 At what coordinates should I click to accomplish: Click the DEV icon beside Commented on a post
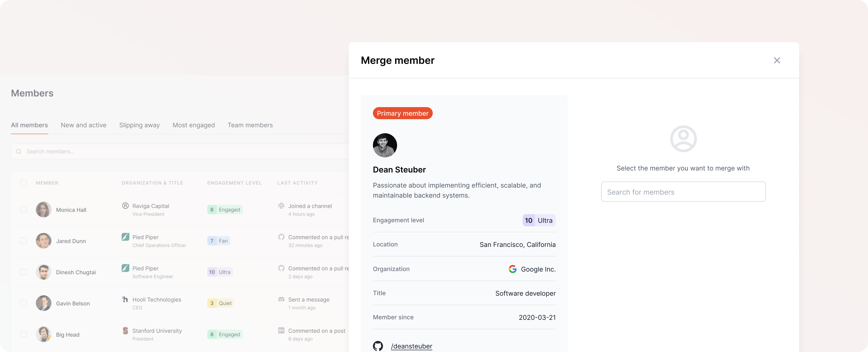(x=281, y=330)
